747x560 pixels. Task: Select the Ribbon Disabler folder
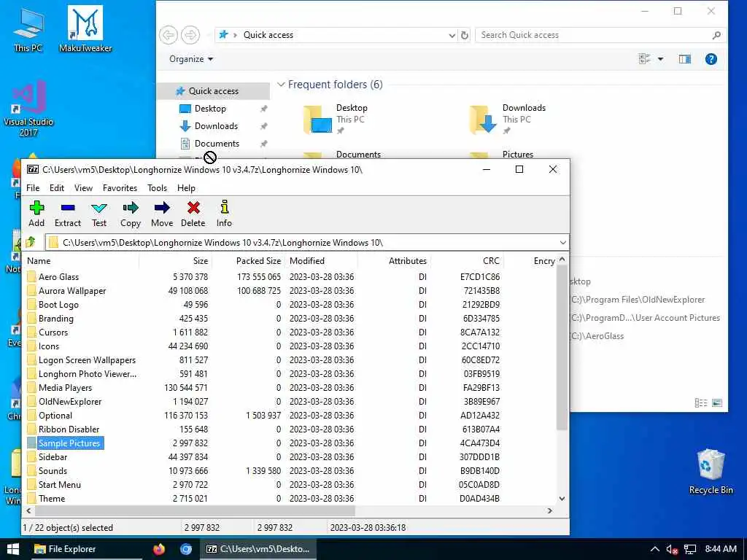point(69,429)
